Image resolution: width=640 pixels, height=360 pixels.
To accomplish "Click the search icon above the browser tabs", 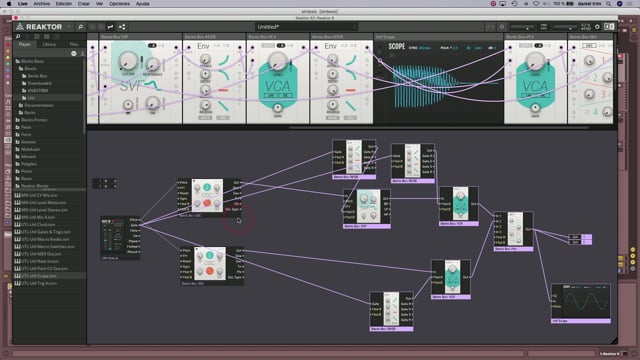I will [x=18, y=37].
